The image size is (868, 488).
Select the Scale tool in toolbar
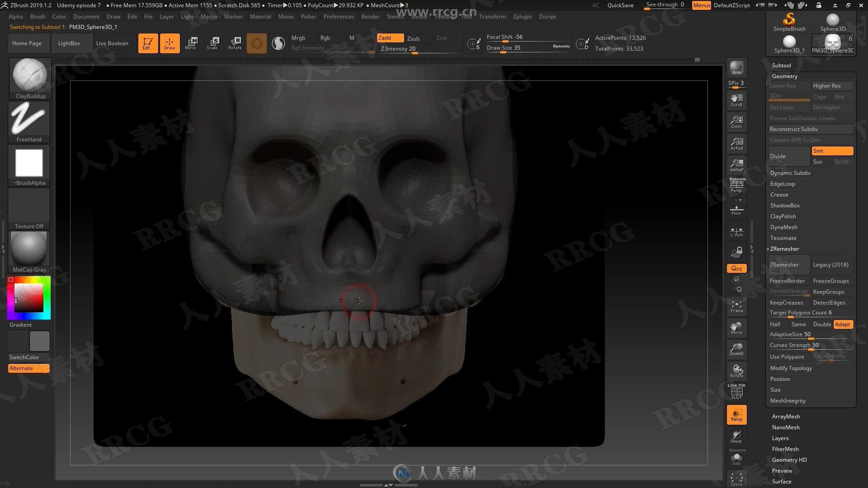pos(212,42)
